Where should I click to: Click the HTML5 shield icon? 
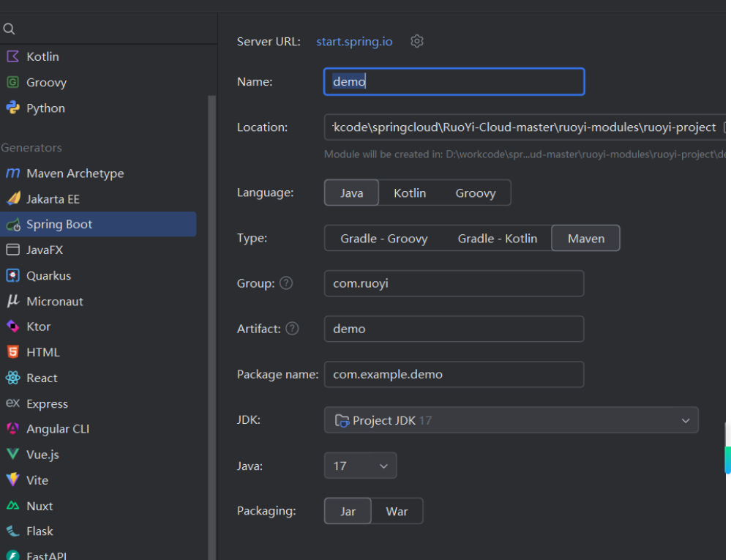point(12,352)
